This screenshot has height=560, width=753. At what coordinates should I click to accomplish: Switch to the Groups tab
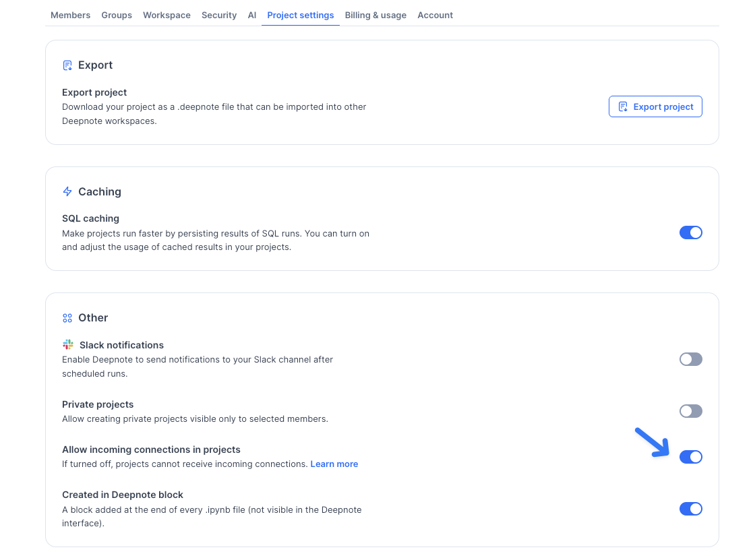click(117, 15)
